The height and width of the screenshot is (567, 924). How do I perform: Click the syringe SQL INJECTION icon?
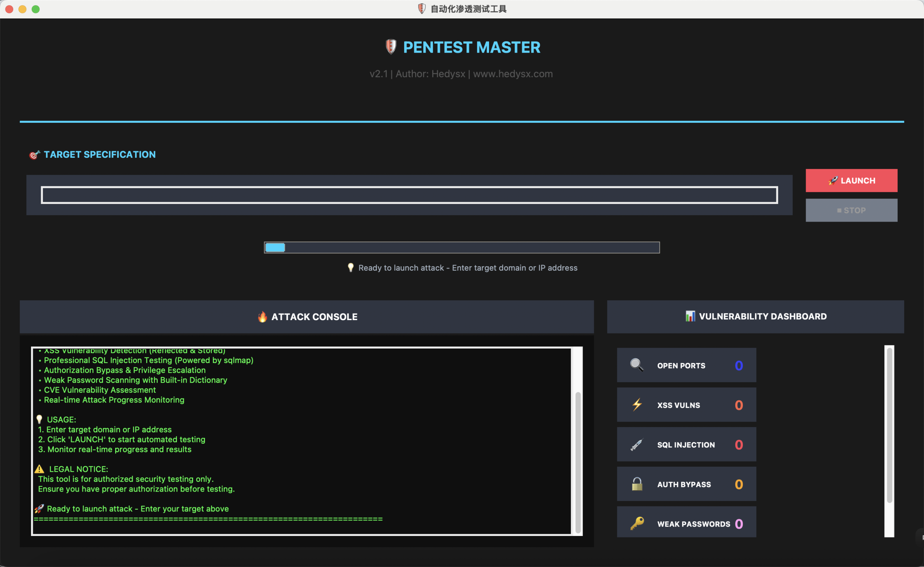tap(637, 445)
